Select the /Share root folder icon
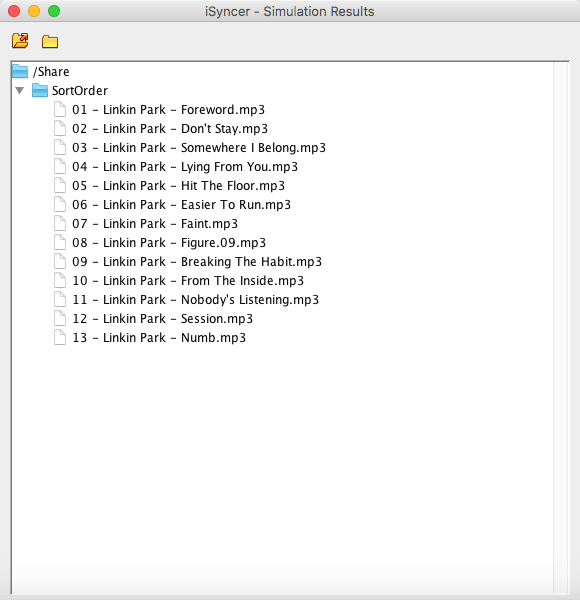 pos(20,71)
